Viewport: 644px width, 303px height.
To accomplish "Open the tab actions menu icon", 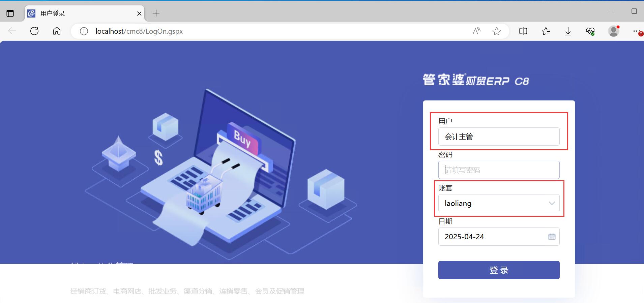I will click(x=10, y=13).
